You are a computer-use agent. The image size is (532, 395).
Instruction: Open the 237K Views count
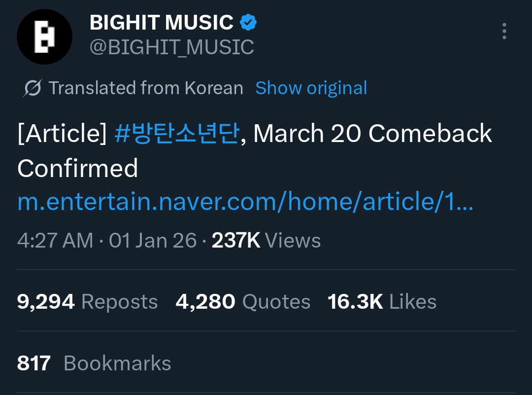266,241
